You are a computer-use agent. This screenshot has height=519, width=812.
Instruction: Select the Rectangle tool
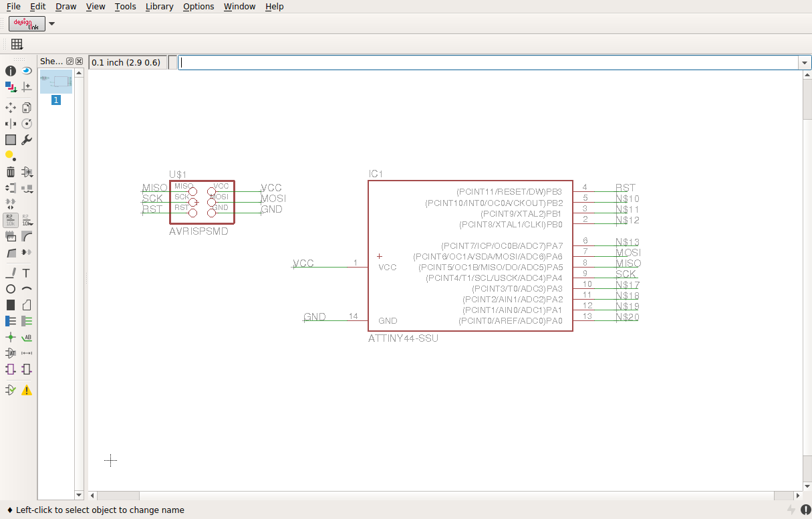click(11, 305)
